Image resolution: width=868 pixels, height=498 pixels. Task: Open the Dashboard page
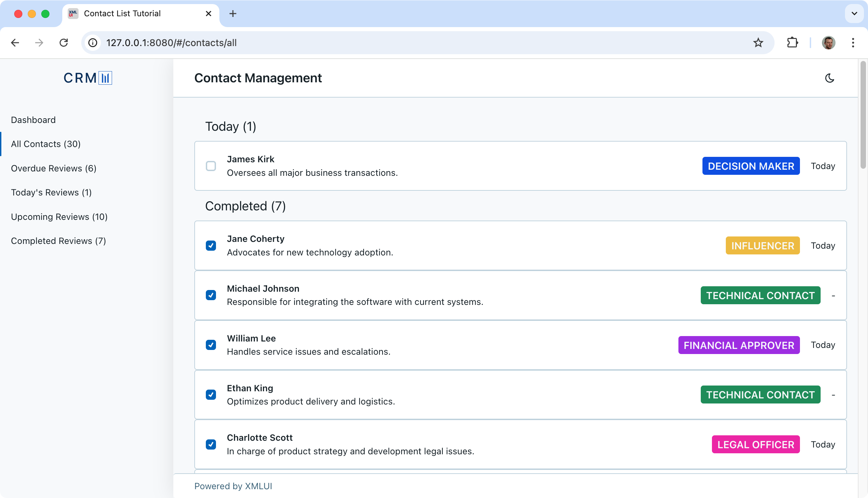pyautogui.click(x=33, y=120)
